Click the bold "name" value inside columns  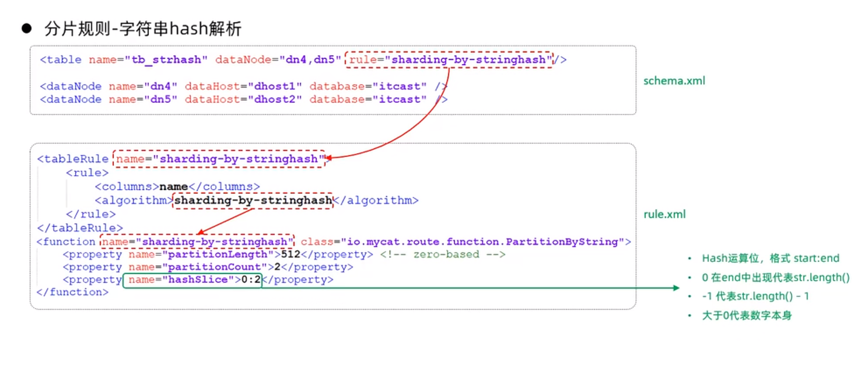174,187
